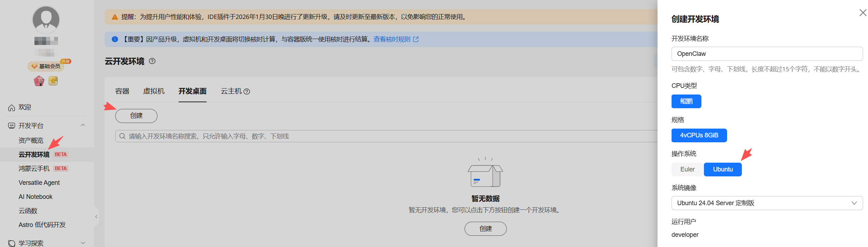The width and height of the screenshot is (868, 247).
Task: Select the Euler operating system option
Action: click(687, 169)
